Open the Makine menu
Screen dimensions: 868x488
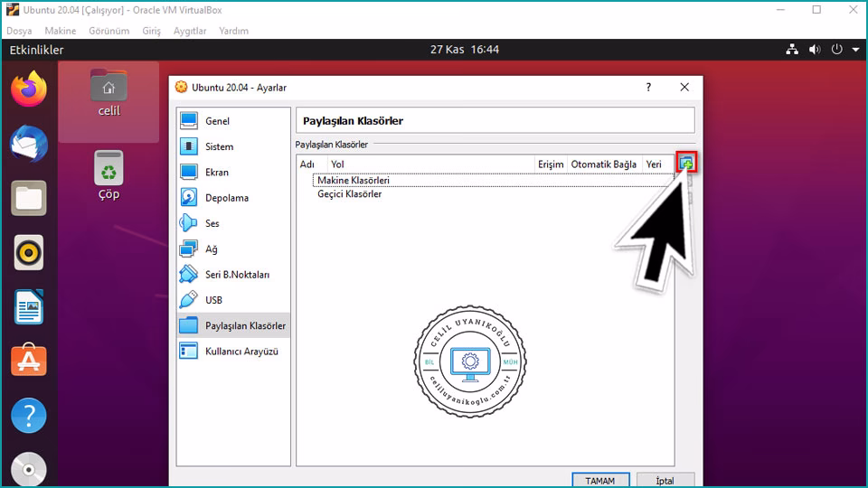tap(61, 31)
